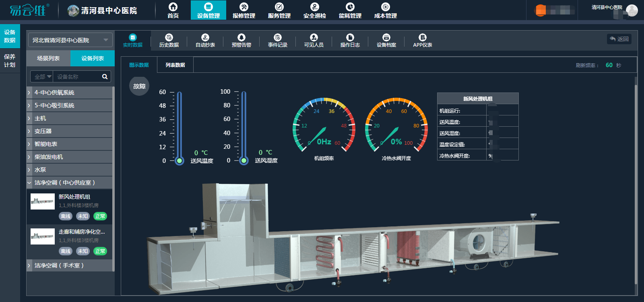Viewport: 644px width, 302px height.
Task: Open the 河北省清河县中心医院 hospital dropdown
Action: [x=70, y=40]
